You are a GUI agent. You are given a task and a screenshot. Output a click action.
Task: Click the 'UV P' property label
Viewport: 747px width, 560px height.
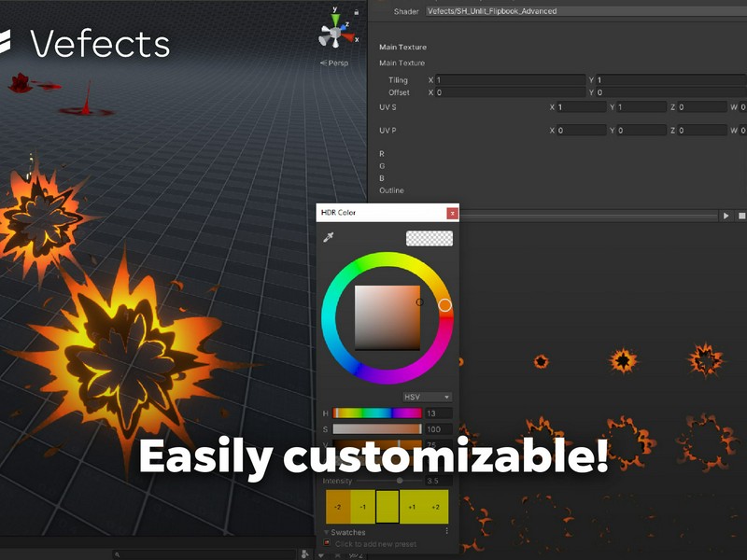pos(388,130)
